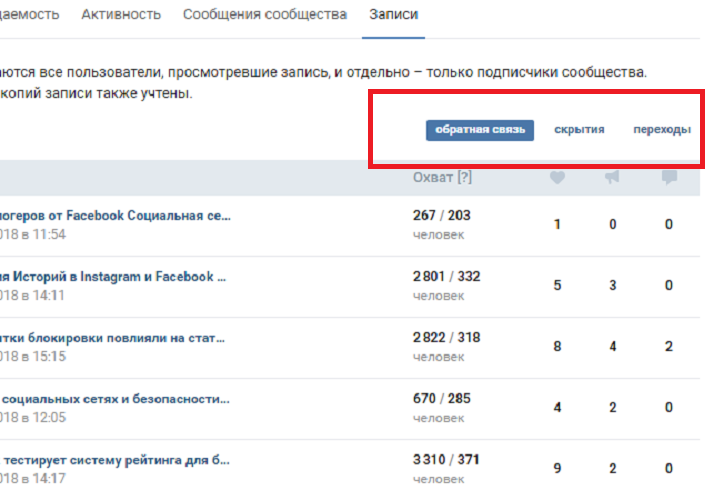713x500 pixels.
Task: Click the comment bubble column icon
Action: click(x=669, y=177)
